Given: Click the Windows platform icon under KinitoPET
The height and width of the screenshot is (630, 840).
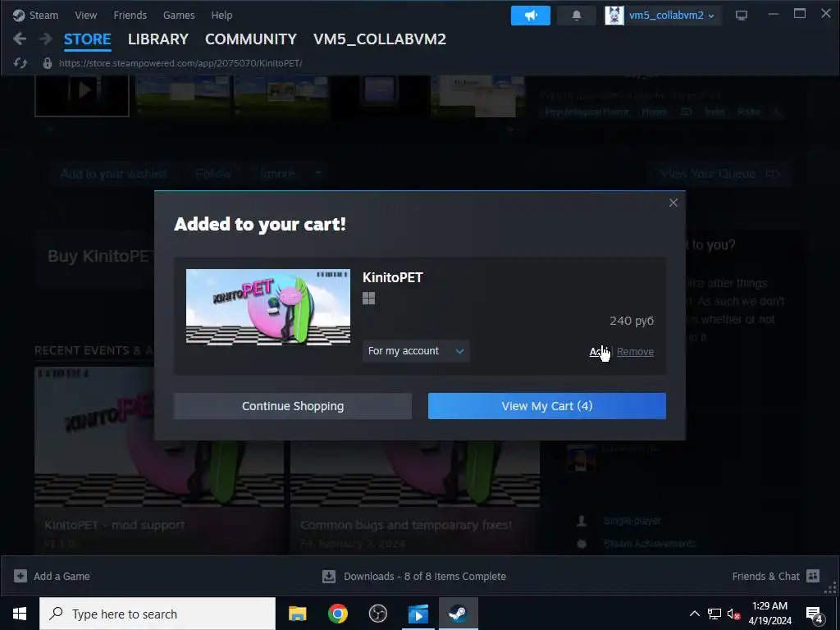Looking at the screenshot, I should [x=368, y=299].
